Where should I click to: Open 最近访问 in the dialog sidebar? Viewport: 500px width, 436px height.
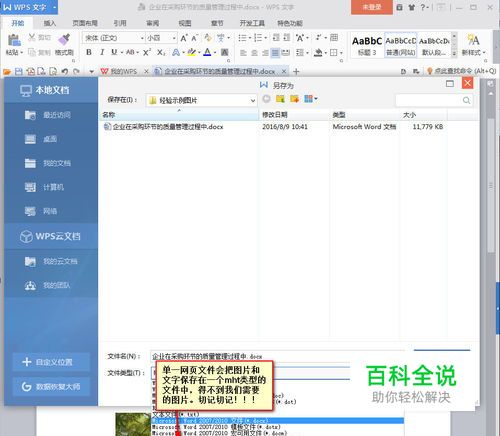coord(51,115)
